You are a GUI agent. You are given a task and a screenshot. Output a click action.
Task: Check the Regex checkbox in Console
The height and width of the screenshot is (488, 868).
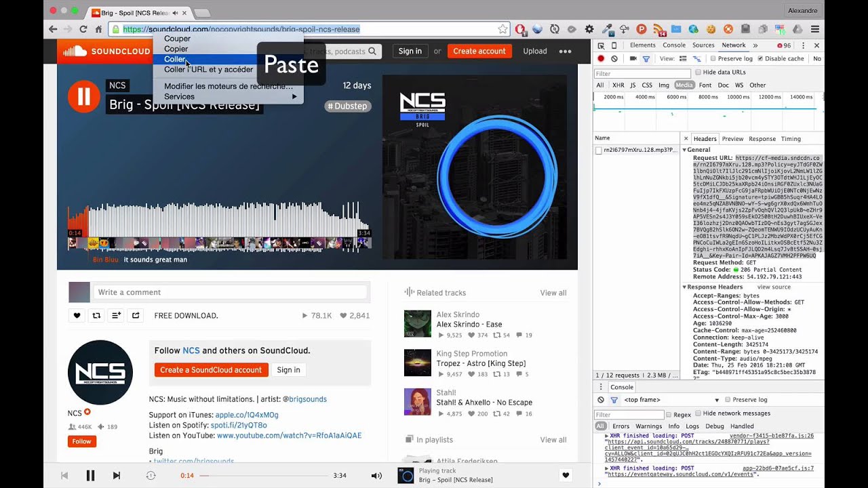click(669, 415)
